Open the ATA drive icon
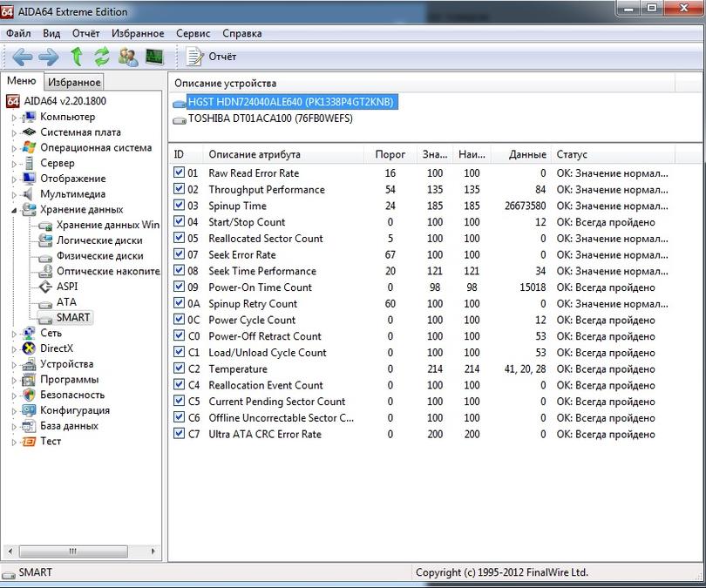 [45, 303]
